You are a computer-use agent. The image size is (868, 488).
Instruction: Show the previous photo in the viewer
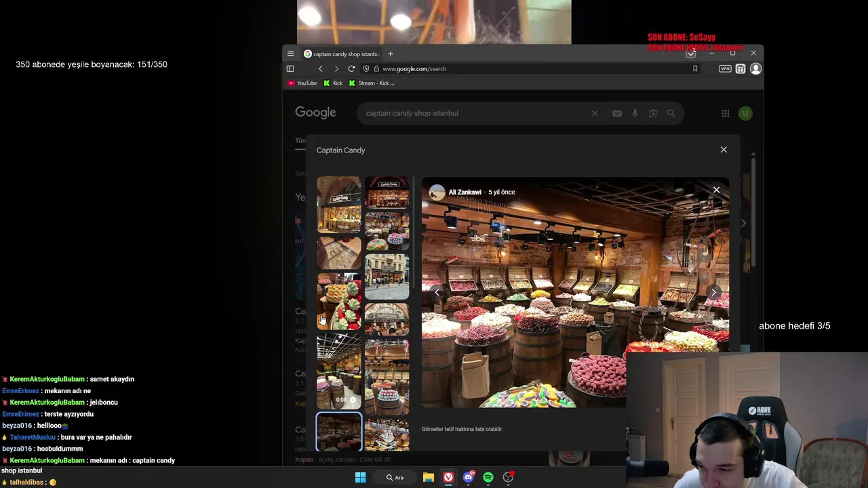[437, 292]
